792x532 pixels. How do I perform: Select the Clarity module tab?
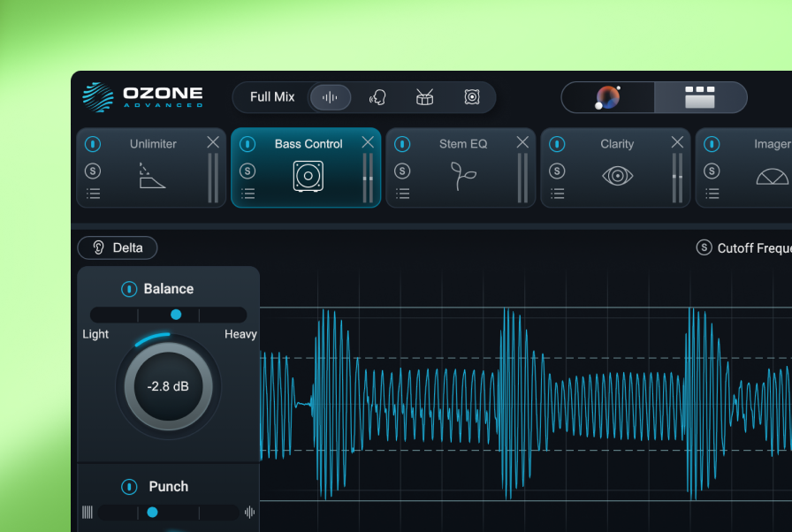pyautogui.click(x=616, y=143)
